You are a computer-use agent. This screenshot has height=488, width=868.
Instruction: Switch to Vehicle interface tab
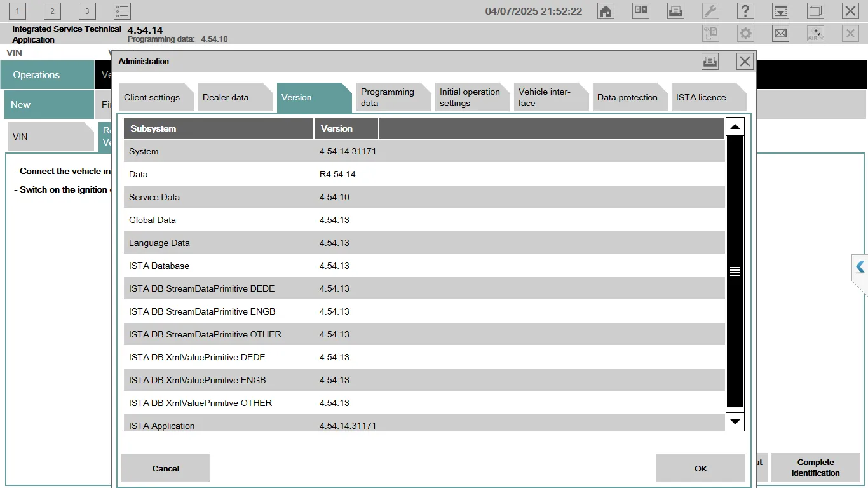coord(550,97)
